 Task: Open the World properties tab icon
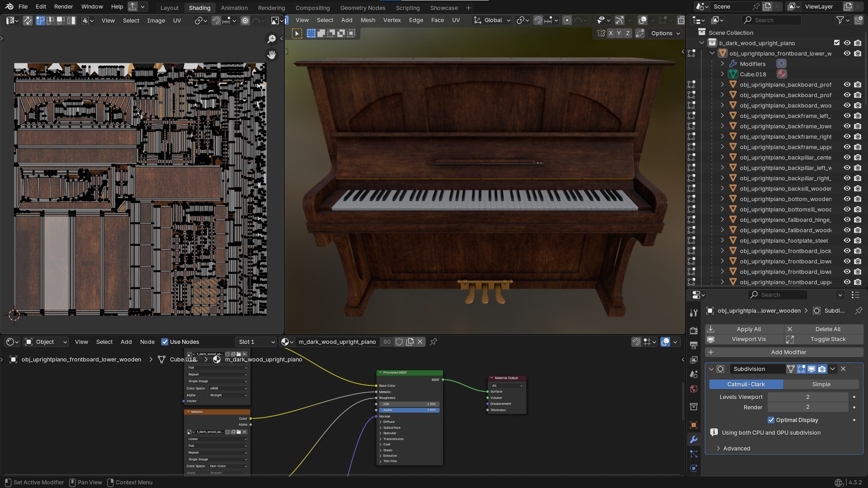693,389
